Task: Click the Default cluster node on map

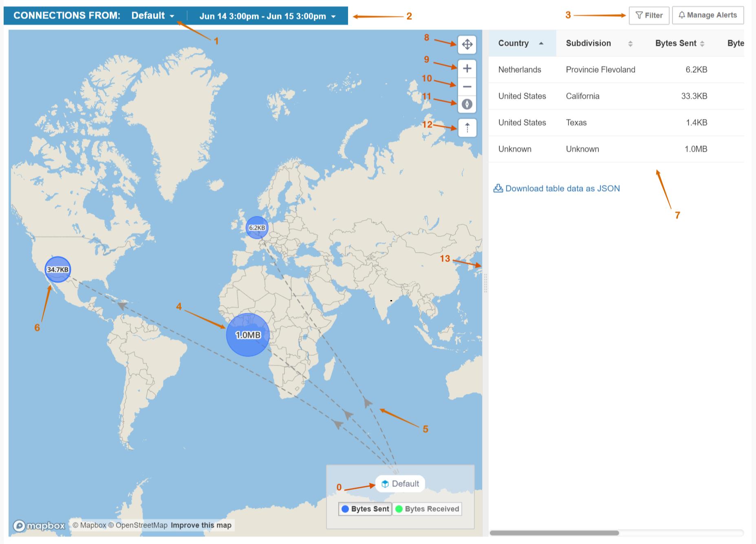Action: [400, 484]
